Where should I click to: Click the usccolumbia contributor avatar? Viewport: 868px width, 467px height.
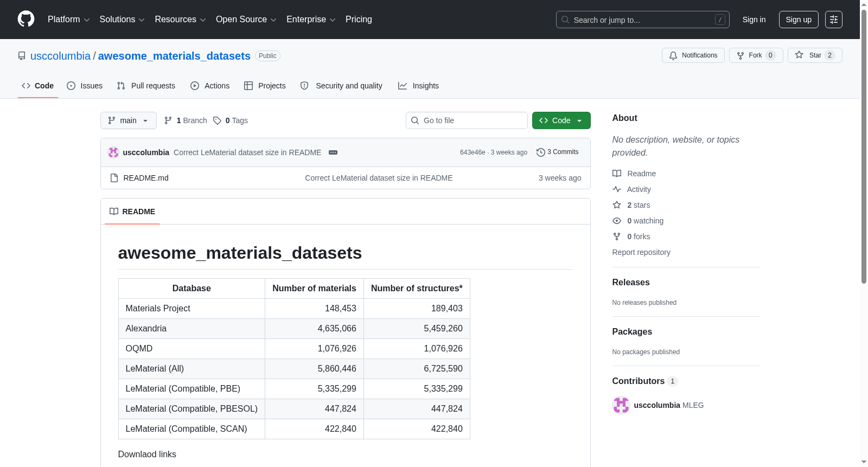(621, 405)
